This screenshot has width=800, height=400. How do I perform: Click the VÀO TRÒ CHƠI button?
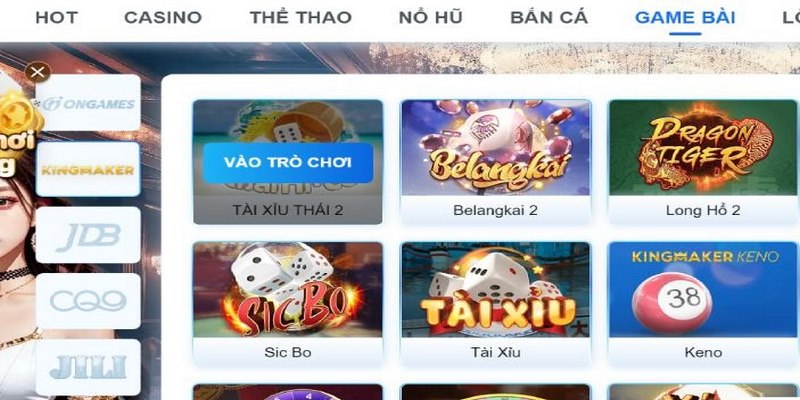click(288, 163)
